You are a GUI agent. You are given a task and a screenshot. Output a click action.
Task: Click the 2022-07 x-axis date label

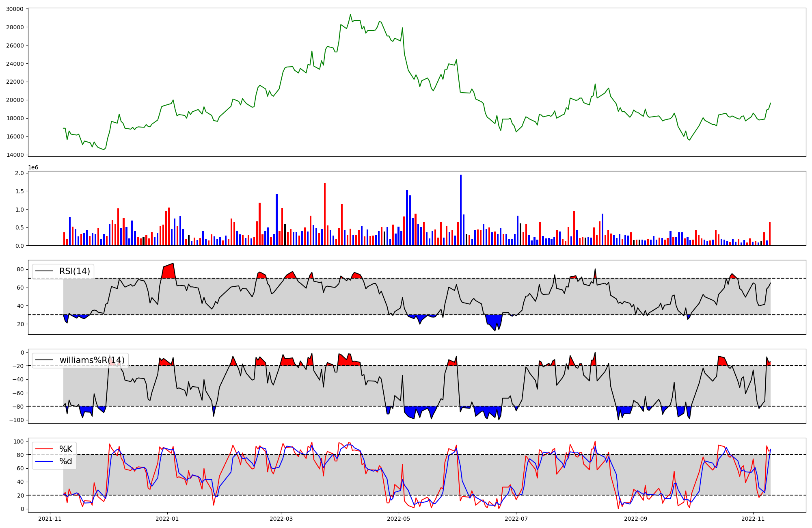516,519
